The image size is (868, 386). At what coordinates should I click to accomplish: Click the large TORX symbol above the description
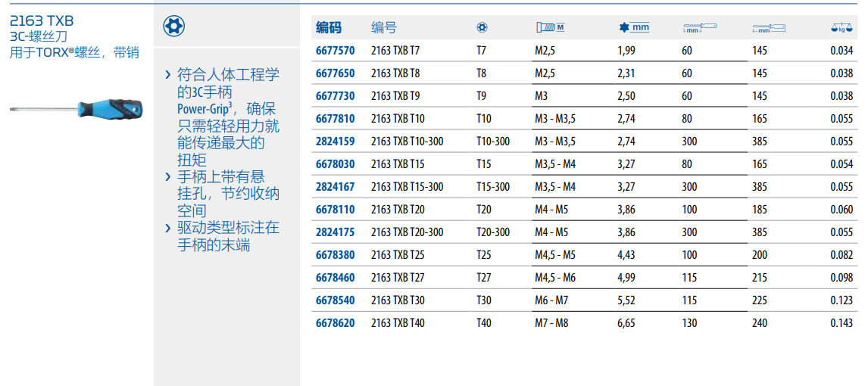coord(174,27)
